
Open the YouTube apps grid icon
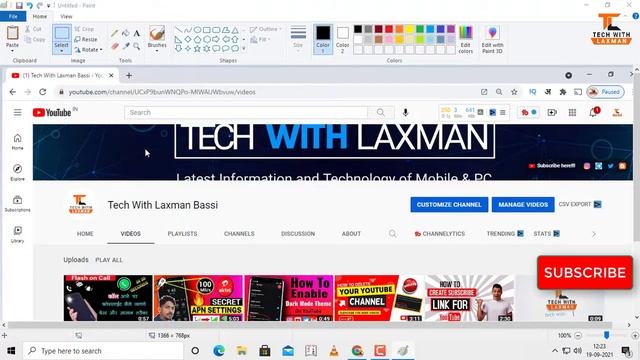pyautogui.click(x=572, y=112)
